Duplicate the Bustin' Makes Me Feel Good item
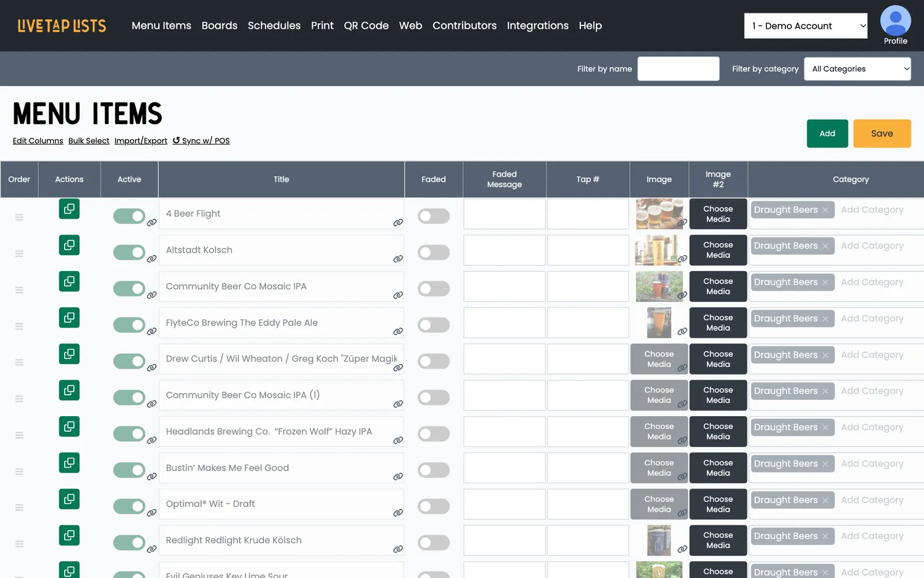The height and width of the screenshot is (578, 924). [x=69, y=463]
